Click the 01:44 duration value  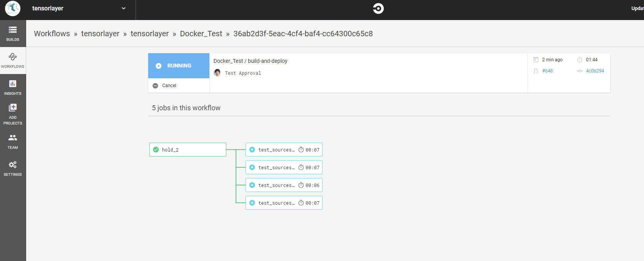[592, 60]
